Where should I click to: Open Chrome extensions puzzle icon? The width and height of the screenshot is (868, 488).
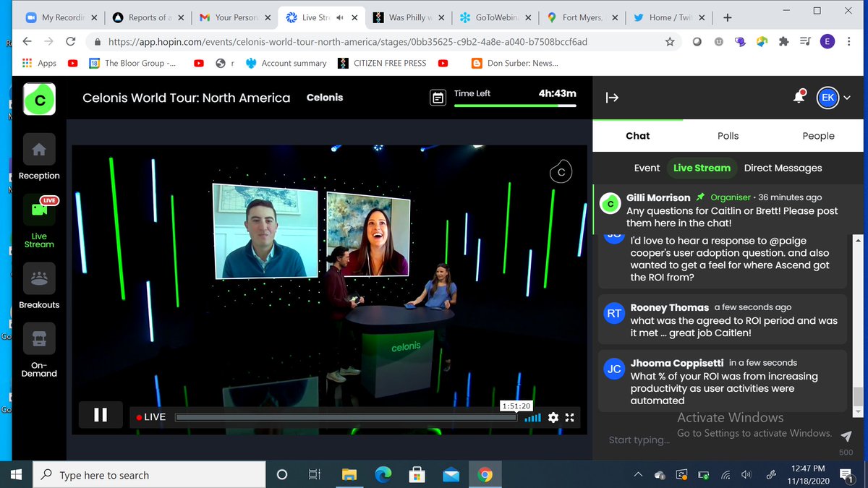(783, 42)
